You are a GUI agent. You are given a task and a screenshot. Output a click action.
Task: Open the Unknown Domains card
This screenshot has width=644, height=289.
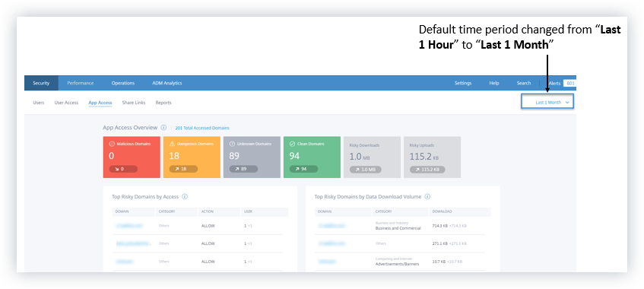click(252, 157)
